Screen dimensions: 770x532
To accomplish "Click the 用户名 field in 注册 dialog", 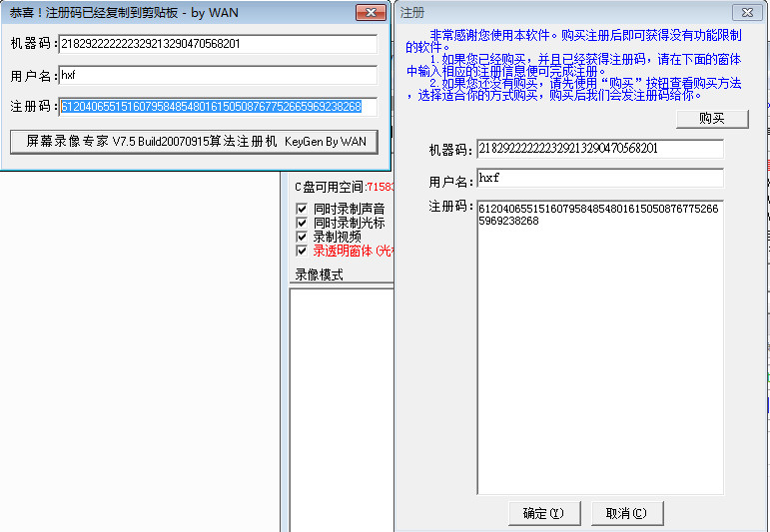I will (599, 178).
